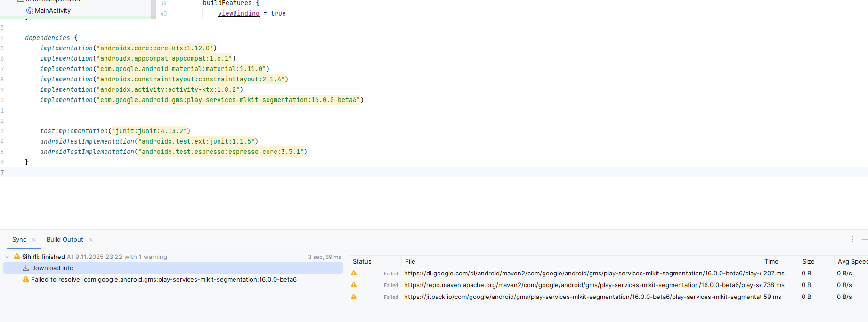The height and width of the screenshot is (322, 868).
Task: Select the Failed to resolve play-services-mlkit-segmentation warning
Action: [164, 279]
